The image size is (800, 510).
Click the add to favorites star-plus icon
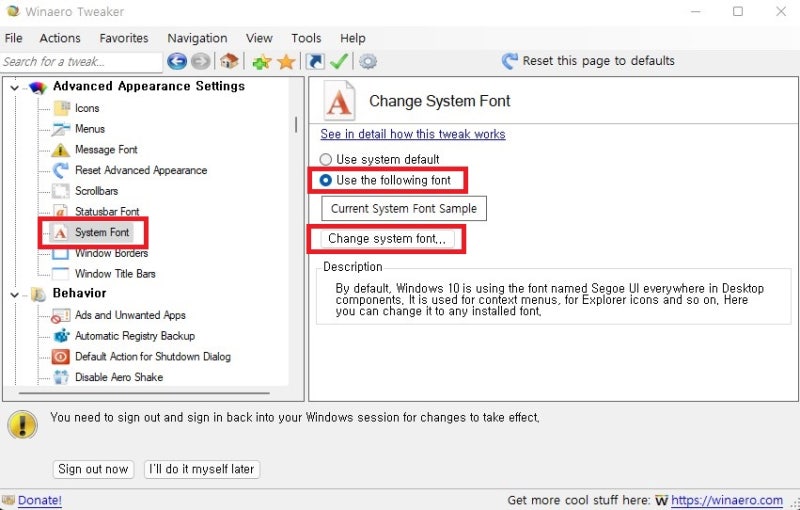261,61
